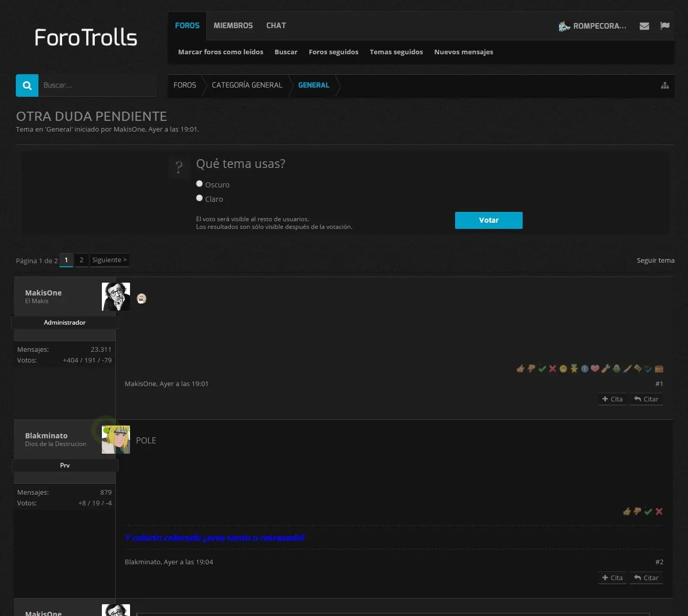The image size is (688, 616).
Task: Give heart rating on MakisOne's post
Action: pyautogui.click(x=595, y=368)
